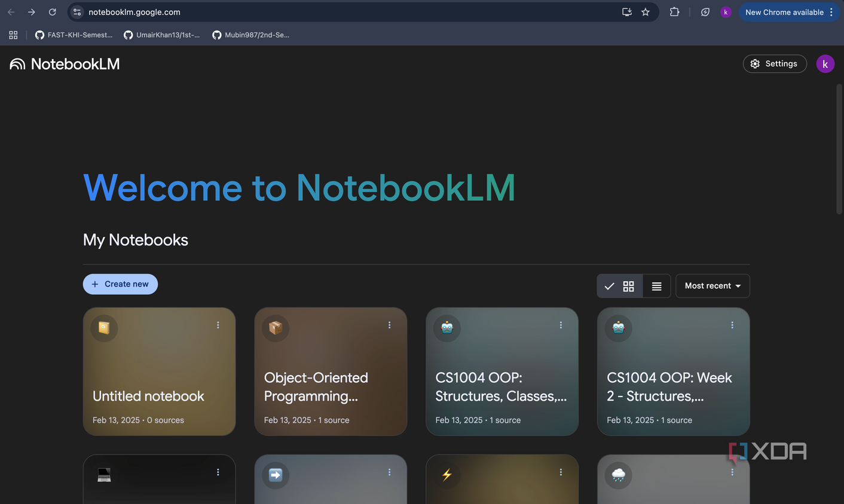The height and width of the screenshot is (504, 844).
Task: Go back using browser back arrow
Action: click(11, 12)
